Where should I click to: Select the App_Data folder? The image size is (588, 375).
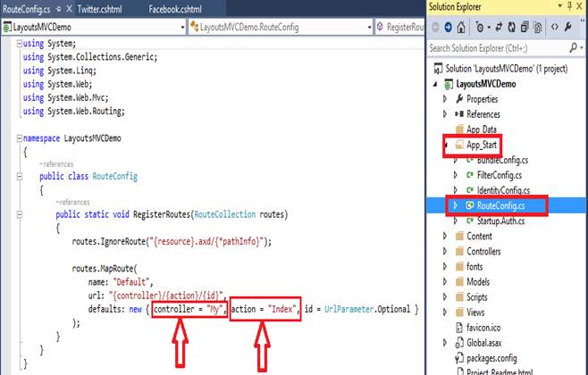pos(482,129)
